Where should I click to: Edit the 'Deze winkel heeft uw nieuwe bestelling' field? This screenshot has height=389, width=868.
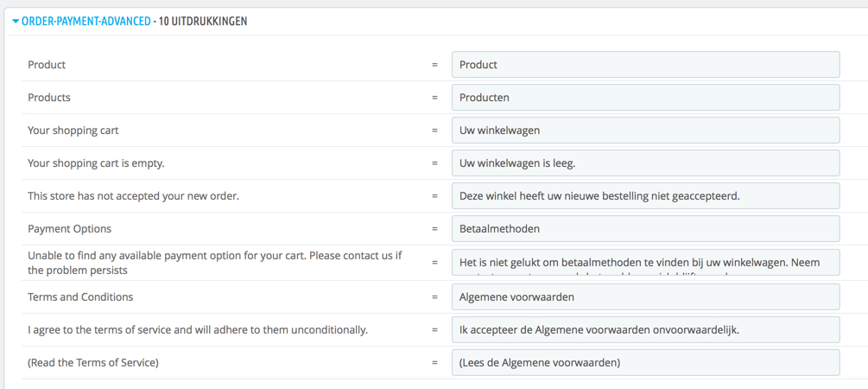click(645, 196)
